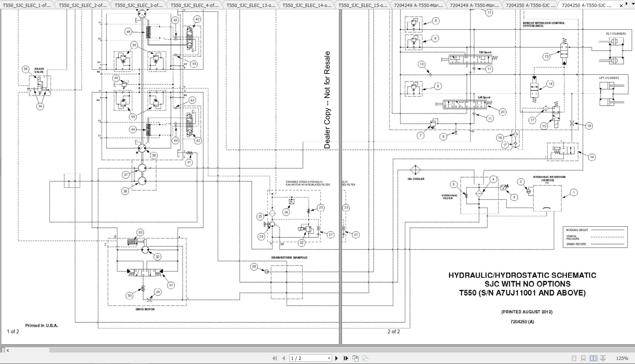Click the 125% zoom level
635x364 pixels.
[x=622, y=358]
